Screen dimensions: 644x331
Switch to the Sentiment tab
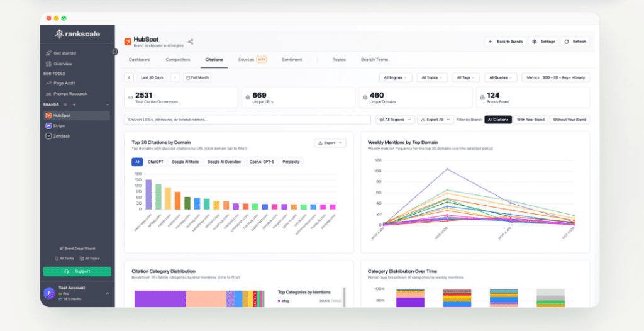click(292, 60)
